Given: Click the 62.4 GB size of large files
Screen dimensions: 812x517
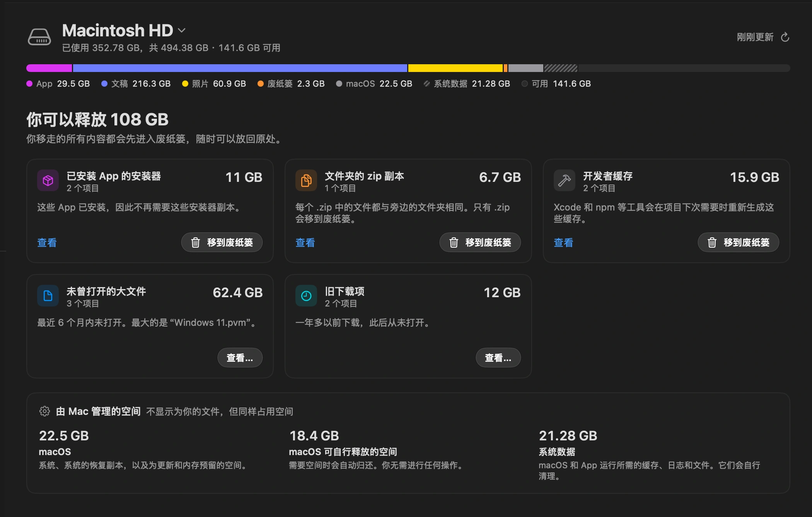Looking at the screenshot, I should (238, 293).
